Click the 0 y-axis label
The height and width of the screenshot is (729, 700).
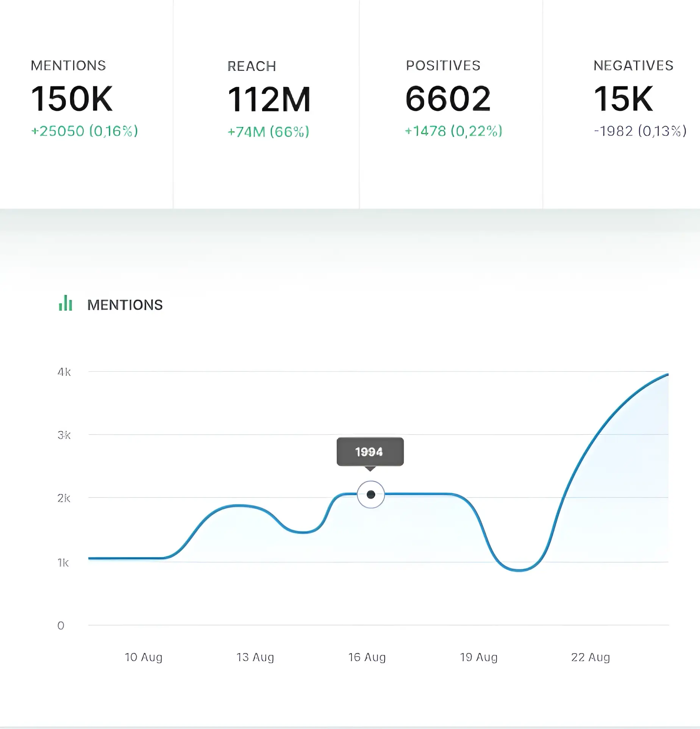tap(61, 626)
